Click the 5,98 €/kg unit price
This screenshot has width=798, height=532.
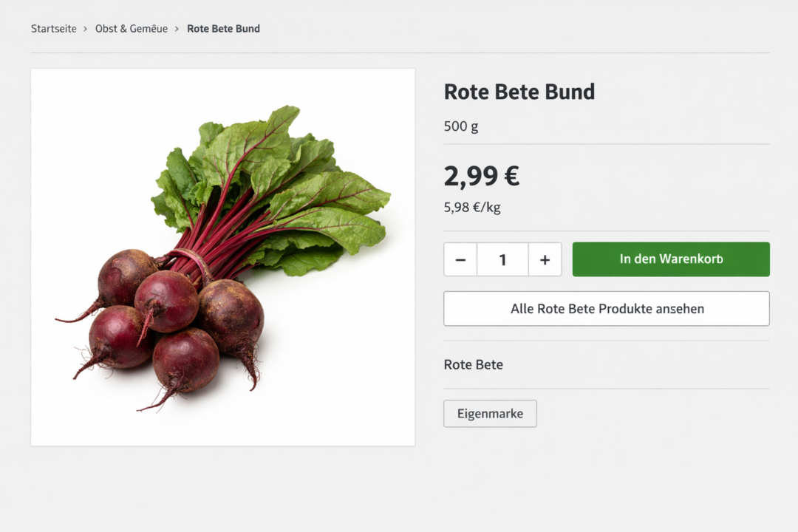click(x=472, y=208)
